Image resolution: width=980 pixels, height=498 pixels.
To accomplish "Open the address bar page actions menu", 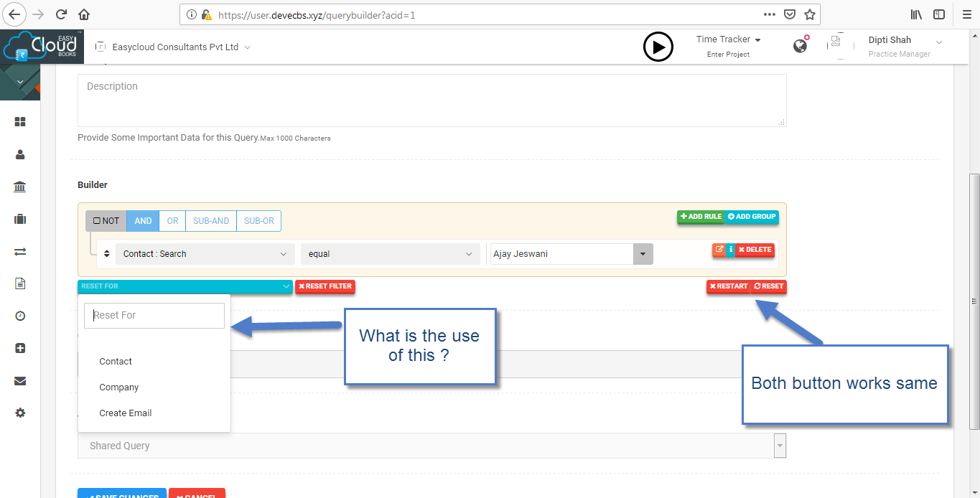I will tap(770, 14).
